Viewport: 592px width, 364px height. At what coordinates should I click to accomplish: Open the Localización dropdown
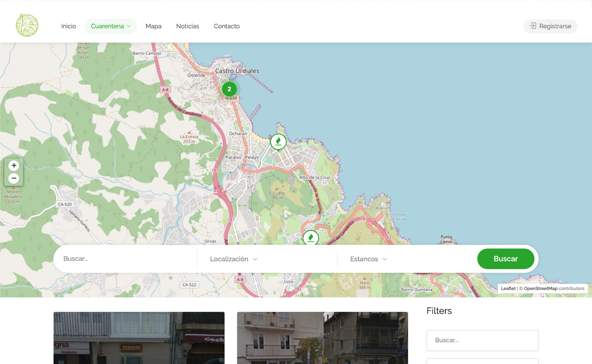point(267,259)
